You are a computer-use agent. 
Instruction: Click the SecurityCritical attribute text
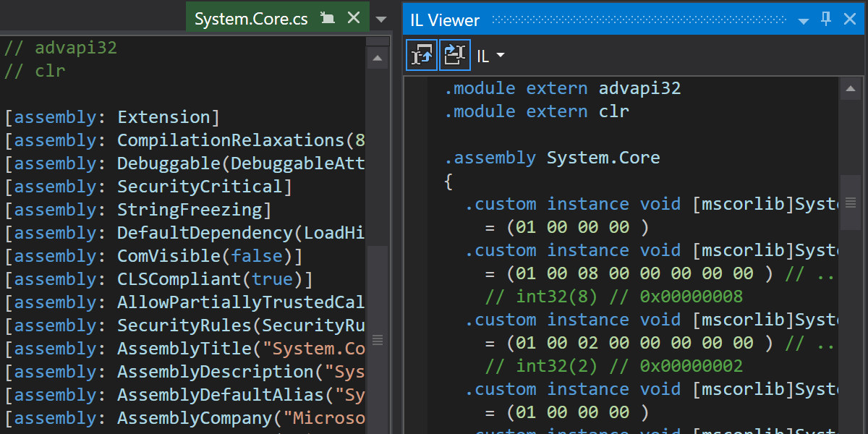tap(204, 187)
